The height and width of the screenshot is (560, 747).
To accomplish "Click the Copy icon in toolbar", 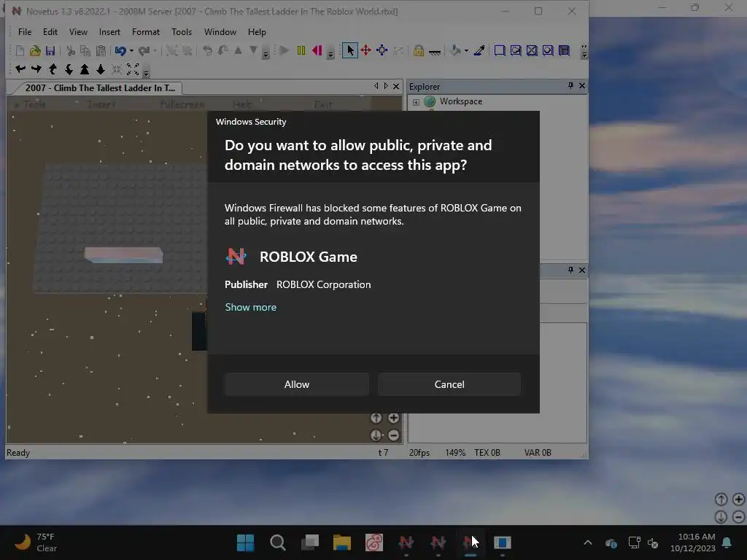I will [85, 50].
